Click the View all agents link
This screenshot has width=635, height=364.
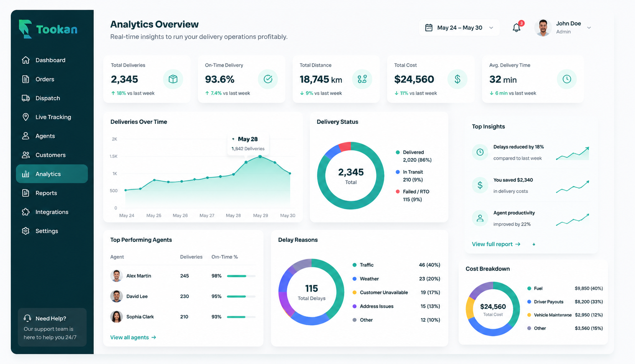pyautogui.click(x=133, y=338)
